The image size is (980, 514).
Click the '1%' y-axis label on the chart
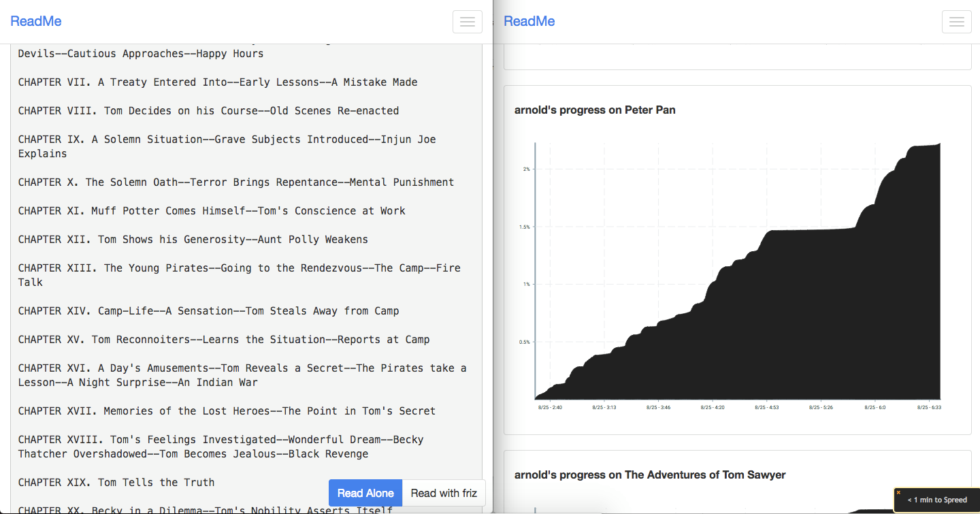point(526,285)
